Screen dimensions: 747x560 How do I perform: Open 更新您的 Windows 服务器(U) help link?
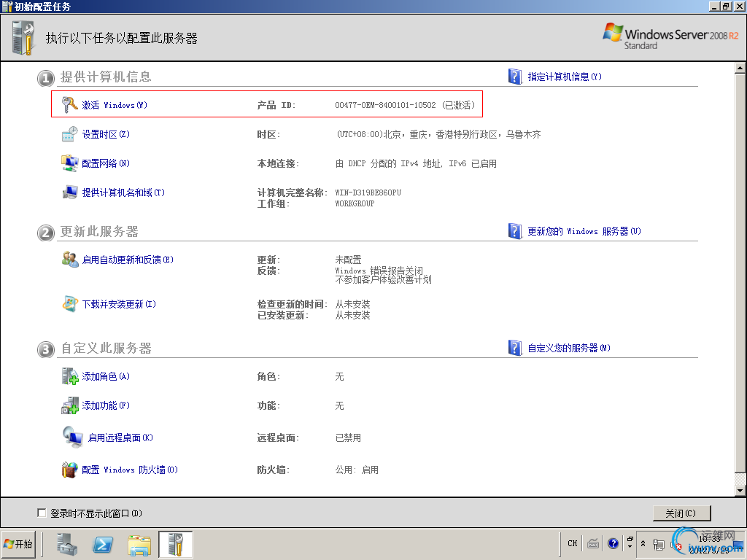584,231
